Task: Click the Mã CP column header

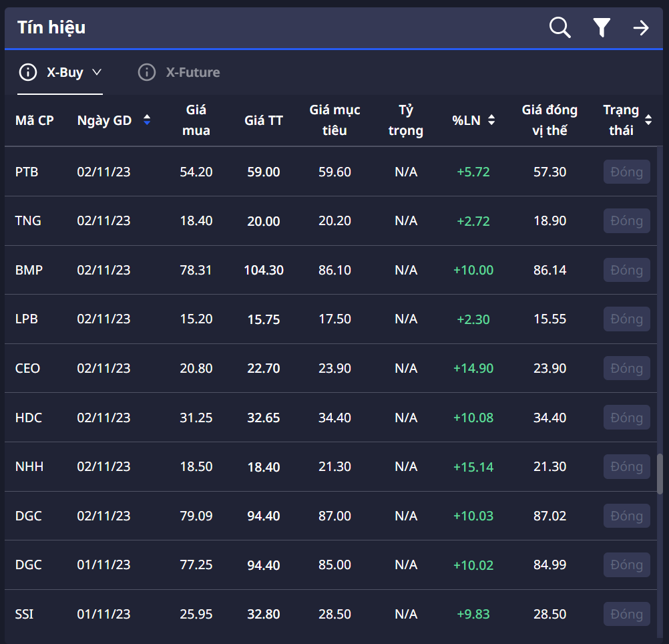Action: pos(35,120)
